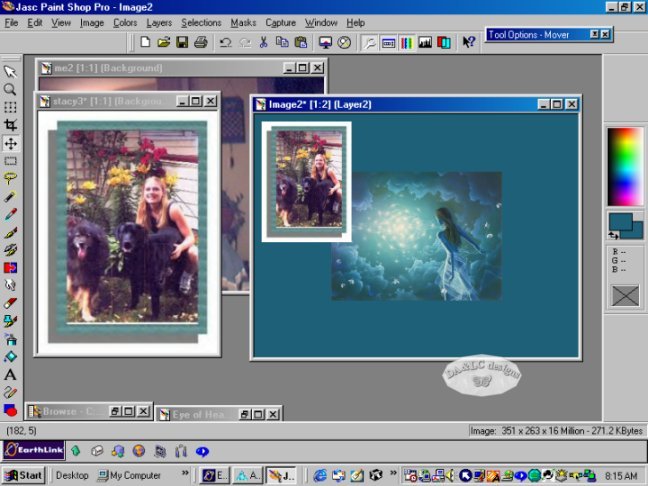
Task: Click the Redo toolbar icon
Action: coord(245,42)
